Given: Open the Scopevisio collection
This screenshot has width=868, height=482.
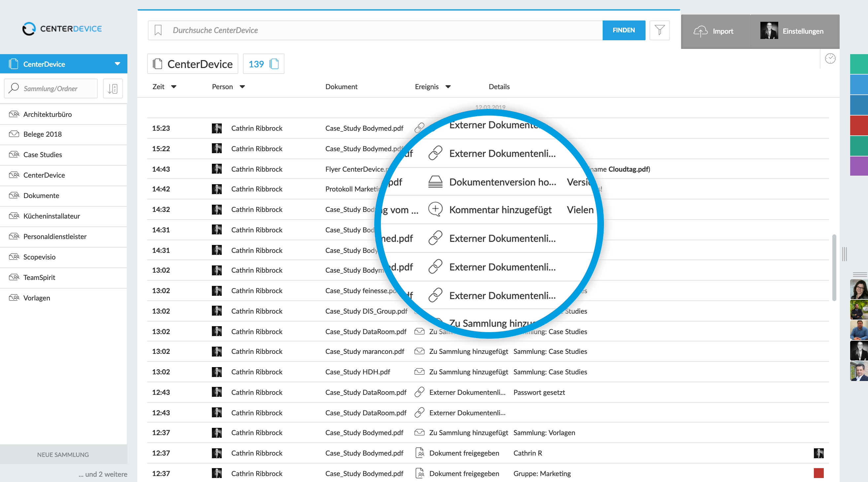Looking at the screenshot, I should point(64,257).
